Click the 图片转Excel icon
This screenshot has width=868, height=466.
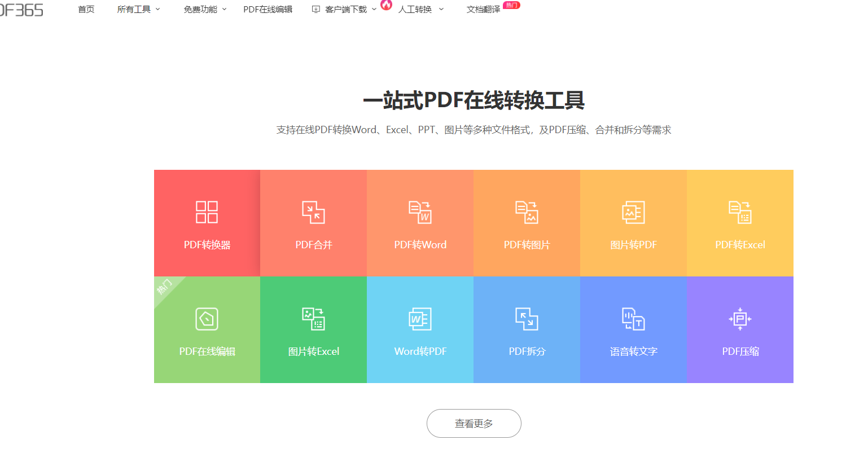pyautogui.click(x=313, y=319)
